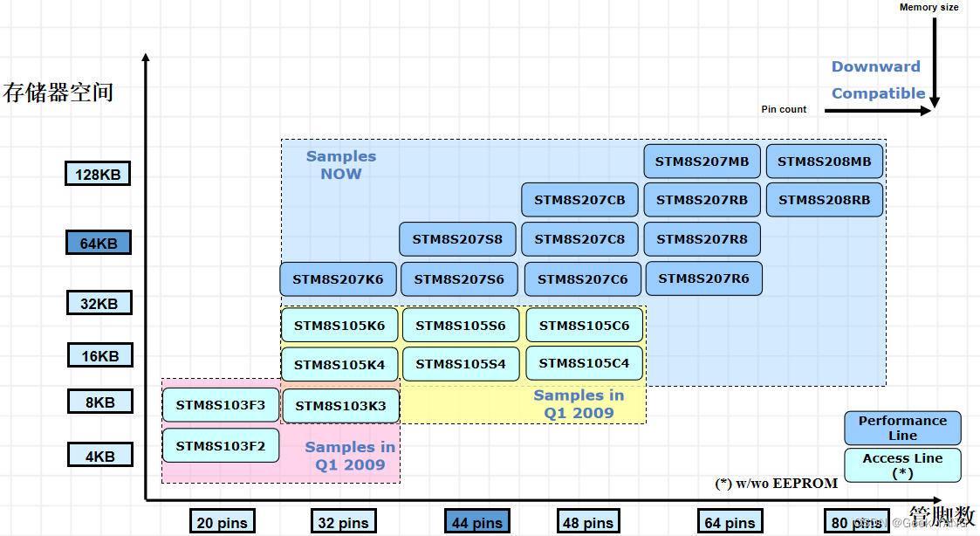
Task: Select the STM8S105K6 chip box
Action: (339, 324)
